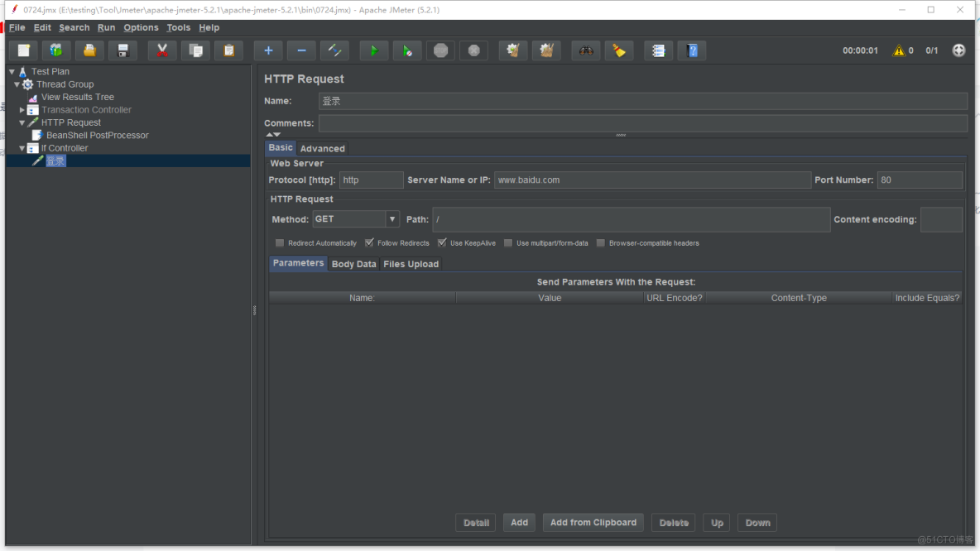Save the current test plan
The width and height of the screenshot is (980, 551).
tap(122, 50)
